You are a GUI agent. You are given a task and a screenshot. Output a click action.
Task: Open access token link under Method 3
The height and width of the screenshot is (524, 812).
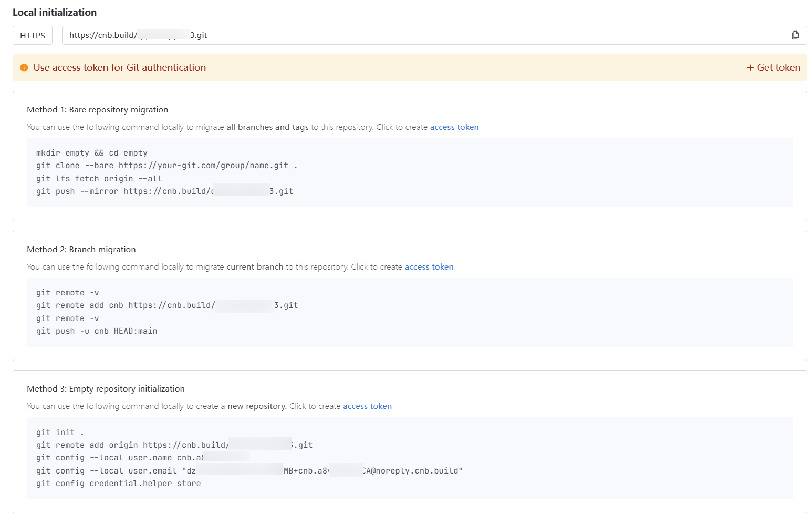tap(367, 406)
